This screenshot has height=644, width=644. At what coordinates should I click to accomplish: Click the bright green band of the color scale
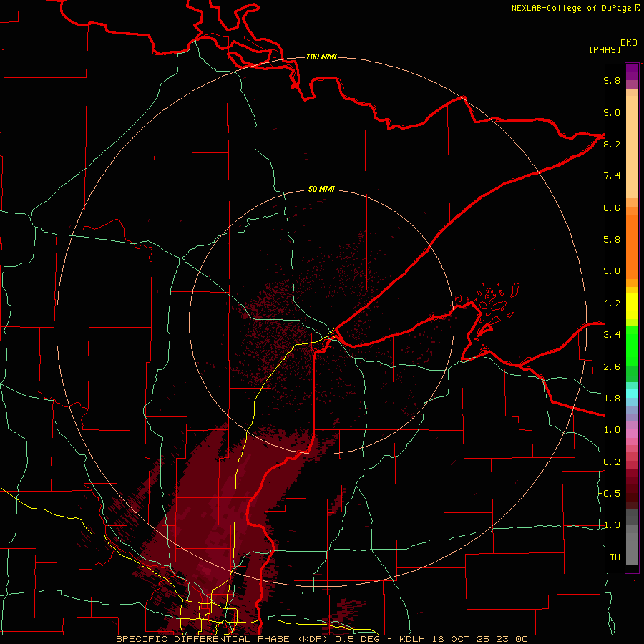(632, 345)
